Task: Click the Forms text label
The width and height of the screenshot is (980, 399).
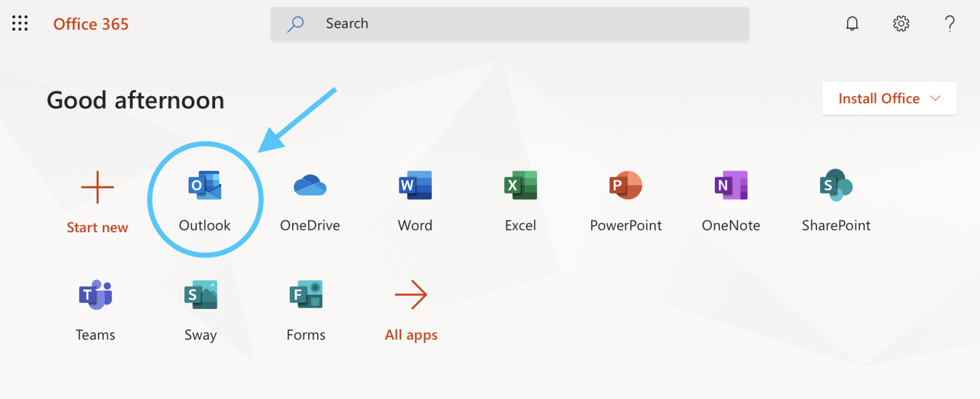Action: (306, 335)
